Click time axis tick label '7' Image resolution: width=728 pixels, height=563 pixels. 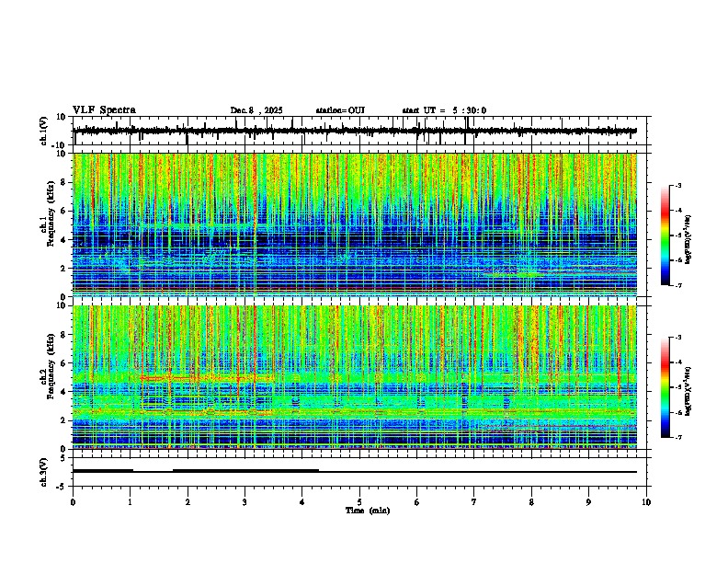pos(474,502)
